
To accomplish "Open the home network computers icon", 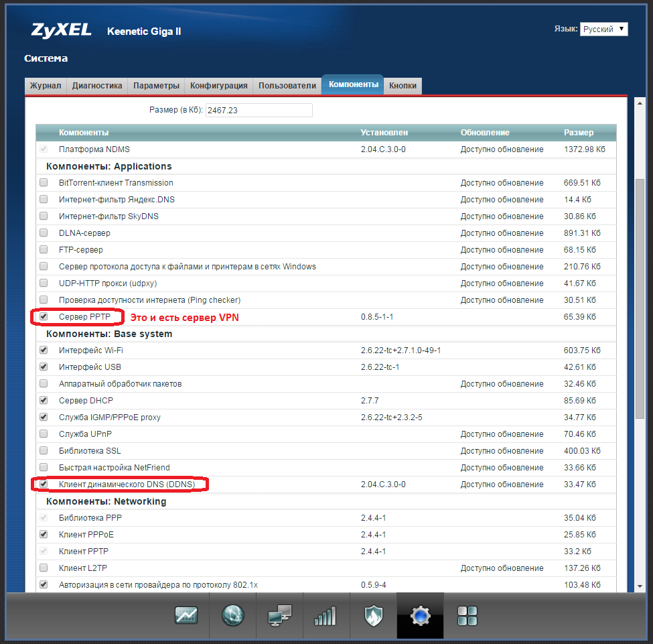I will (280, 615).
